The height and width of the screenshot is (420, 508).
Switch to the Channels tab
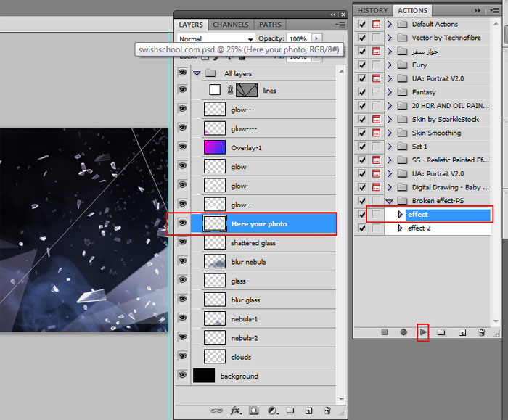[x=231, y=25]
